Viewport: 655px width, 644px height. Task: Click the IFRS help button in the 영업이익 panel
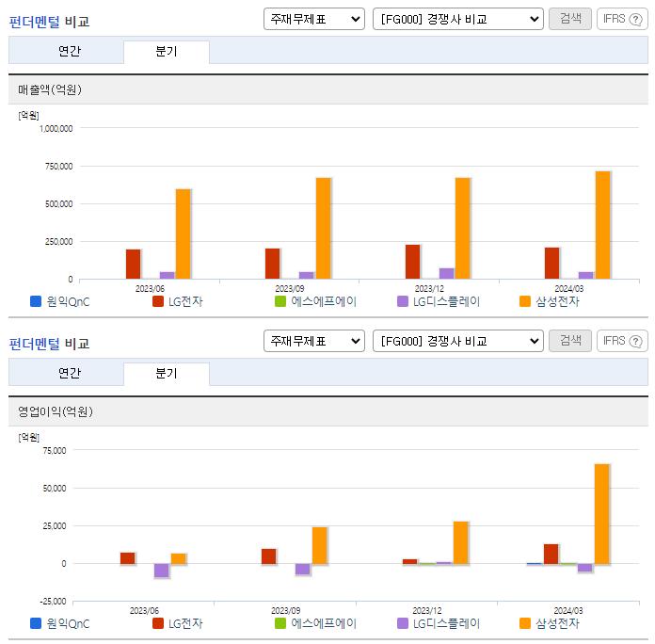point(622,341)
